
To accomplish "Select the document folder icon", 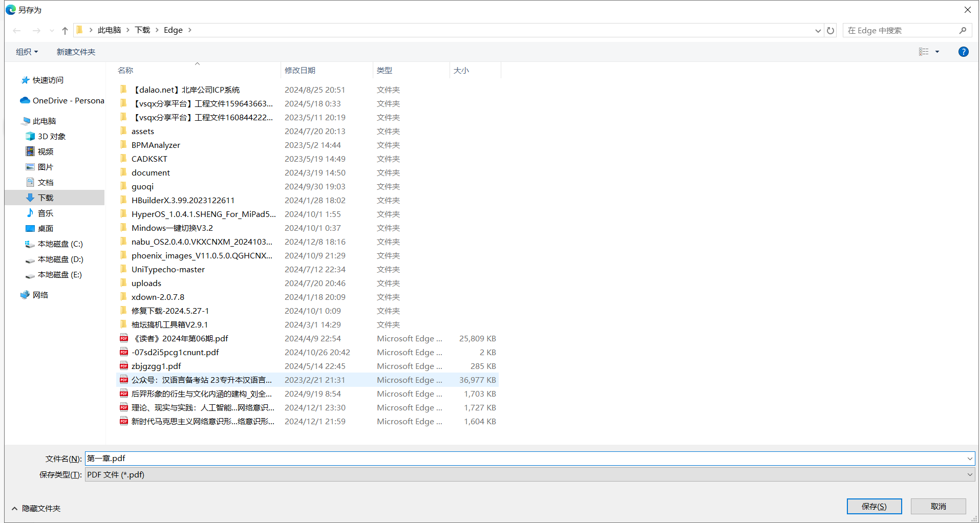I will pyautogui.click(x=123, y=172).
